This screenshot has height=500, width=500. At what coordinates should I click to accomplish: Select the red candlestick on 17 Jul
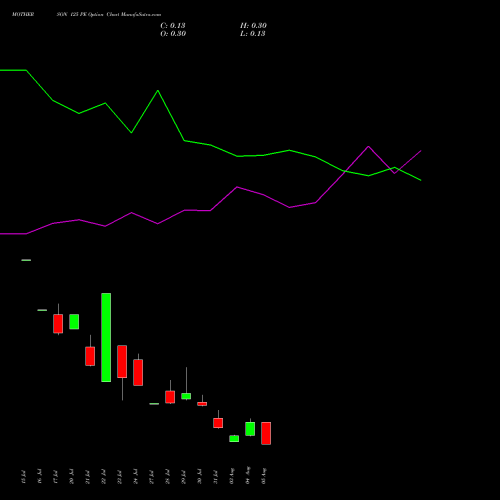click(x=58, y=324)
